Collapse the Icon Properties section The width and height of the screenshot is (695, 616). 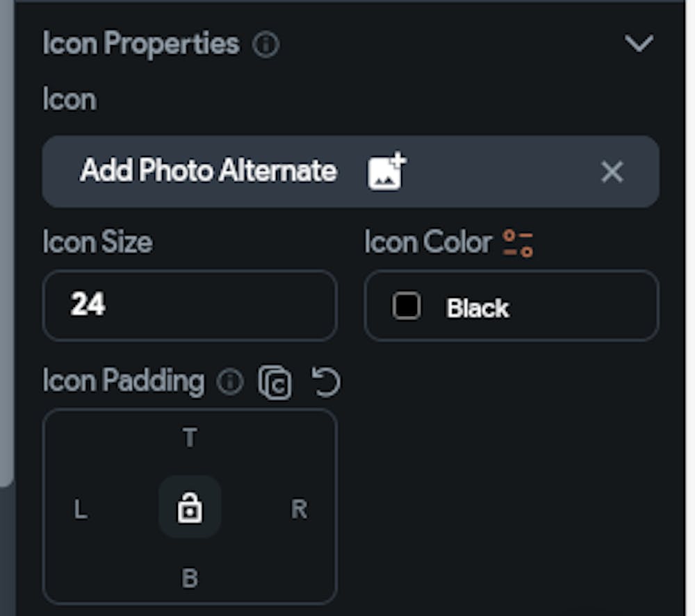coord(639,44)
